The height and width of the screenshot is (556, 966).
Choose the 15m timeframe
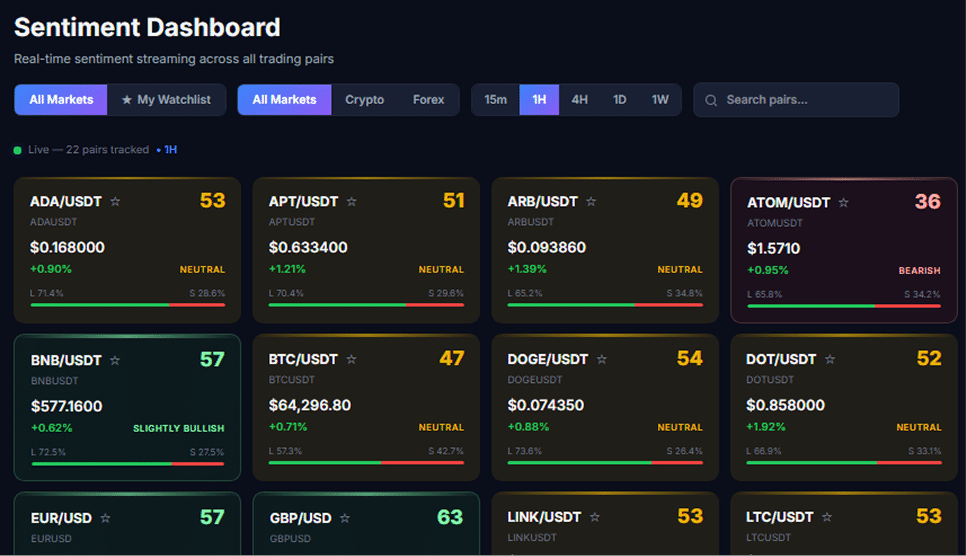click(x=495, y=100)
